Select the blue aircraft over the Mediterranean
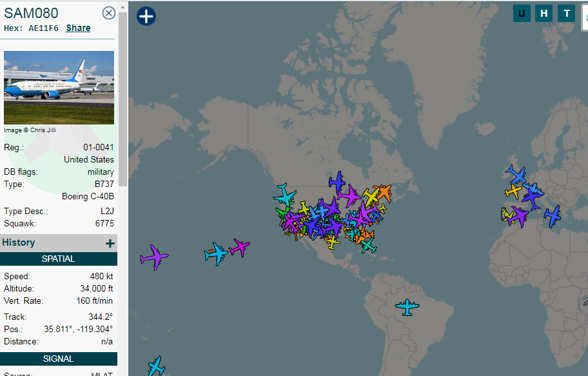Screen dimensions: 588x376 click(x=553, y=216)
